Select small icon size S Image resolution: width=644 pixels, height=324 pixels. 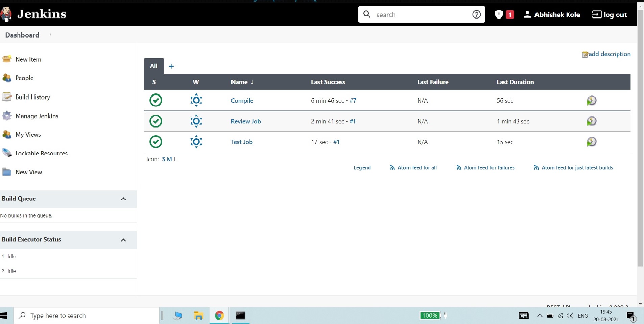point(164,159)
